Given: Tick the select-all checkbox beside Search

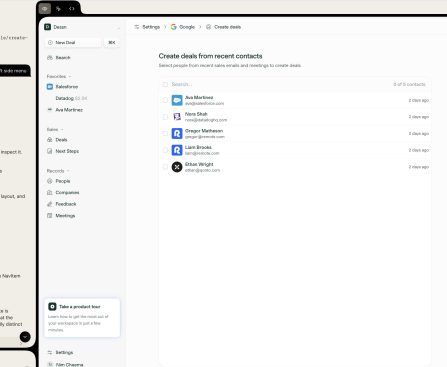Looking at the screenshot, I should coord(165,84).
